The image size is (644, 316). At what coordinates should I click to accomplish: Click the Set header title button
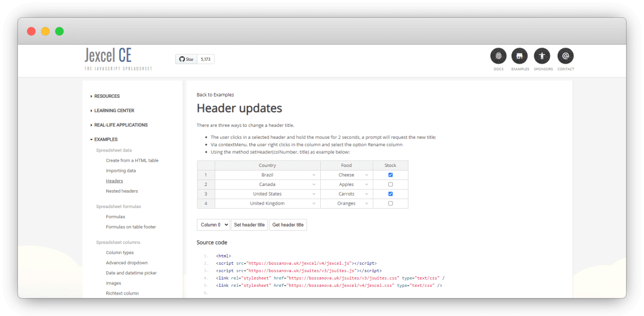[249, 225]
